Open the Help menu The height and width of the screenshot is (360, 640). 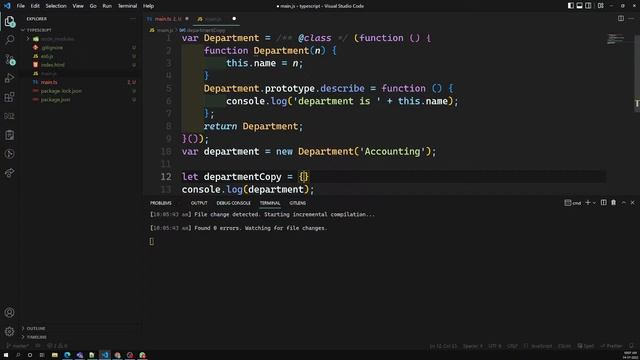pyautogui.click(x=148, y=6)
